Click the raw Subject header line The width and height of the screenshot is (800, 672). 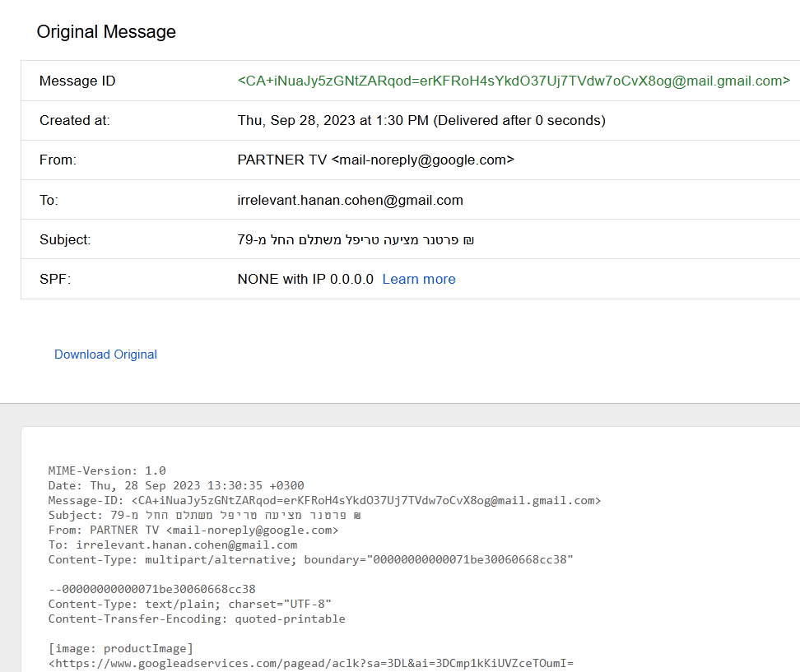(205, 515)
